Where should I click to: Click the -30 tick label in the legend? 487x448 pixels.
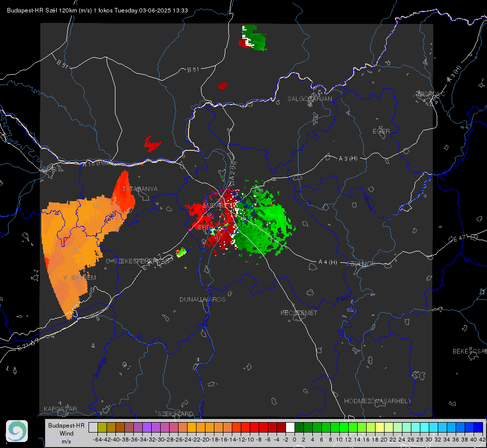[x=160, y=440]
